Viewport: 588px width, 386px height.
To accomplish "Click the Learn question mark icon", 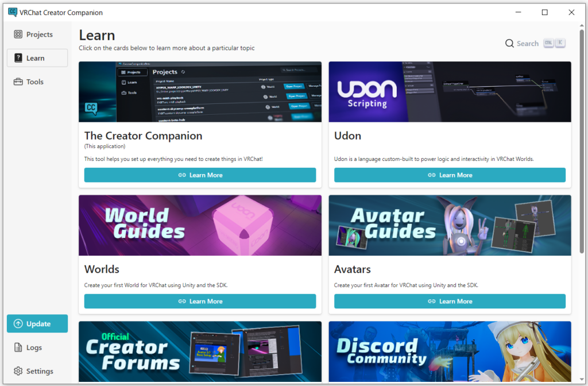I will [x=18, y=58].
